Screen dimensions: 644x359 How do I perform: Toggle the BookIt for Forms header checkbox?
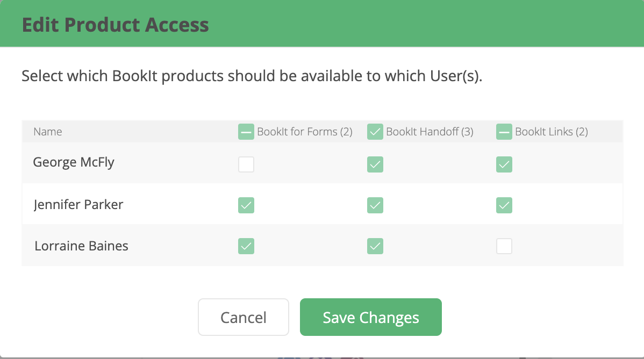pyautogui.click(x=246, y=132)
